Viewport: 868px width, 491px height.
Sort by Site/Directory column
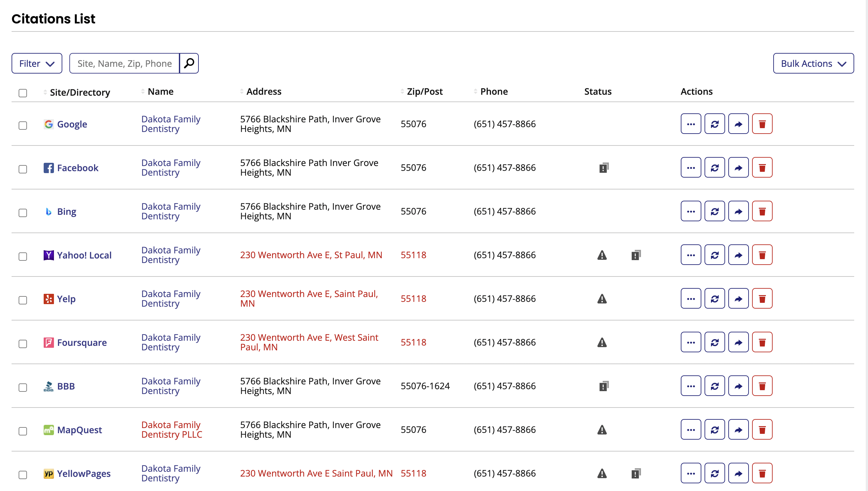[x=77, y=92]
